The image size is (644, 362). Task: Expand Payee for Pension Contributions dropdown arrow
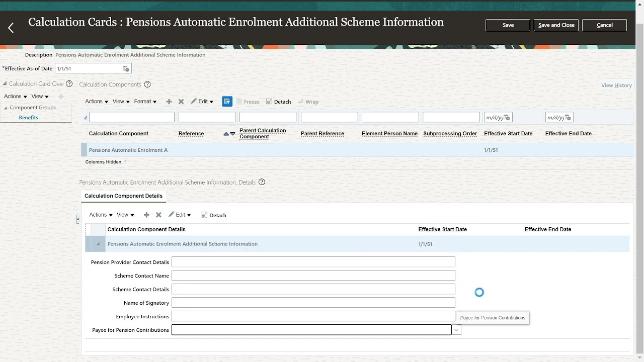tap(456, 330)
